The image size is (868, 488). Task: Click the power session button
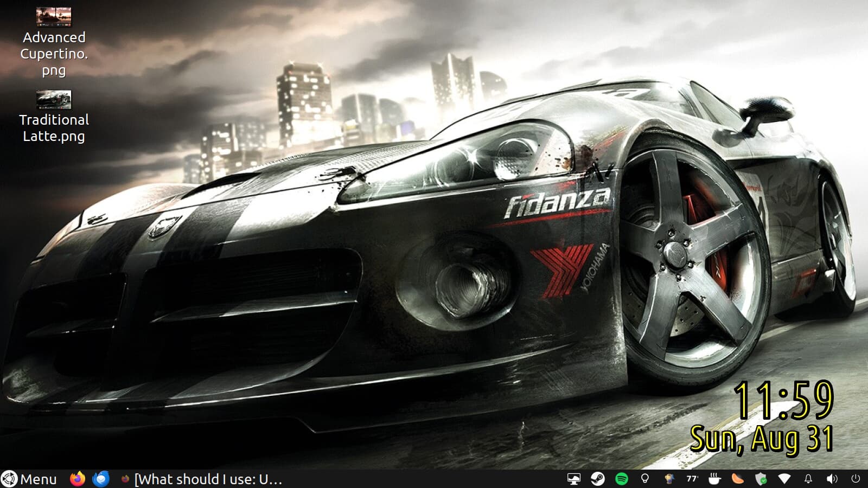coord(856,479)
